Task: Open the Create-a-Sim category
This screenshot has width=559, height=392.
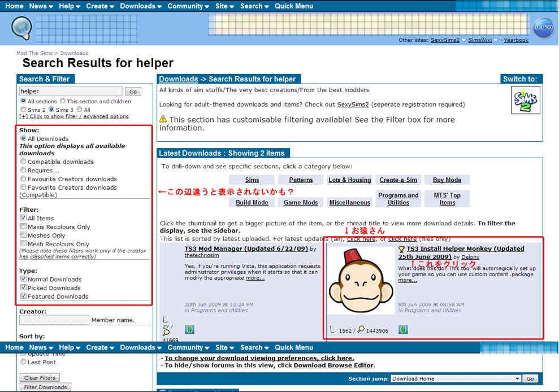Action: tap(398, 180)
